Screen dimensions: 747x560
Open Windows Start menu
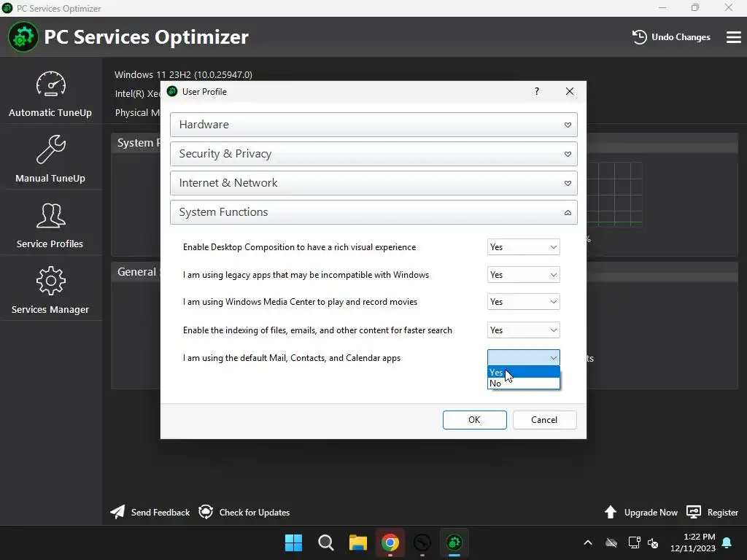coord(293,542)
